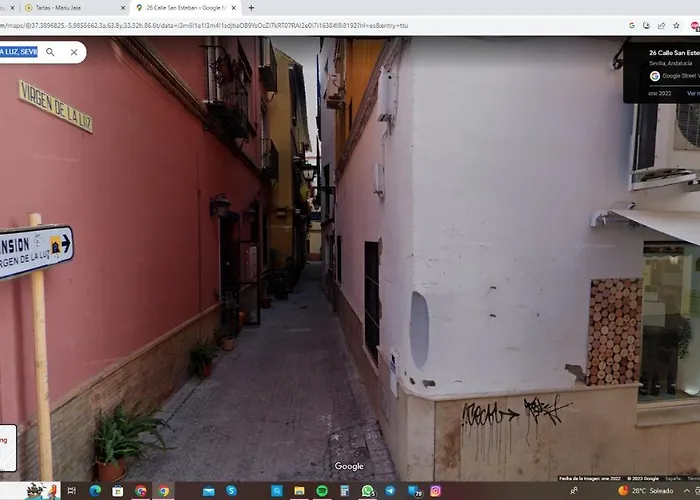The width and height of the screenshot is (700, 500).
Task: Open Task View on the taskbar
Action: 71,491
